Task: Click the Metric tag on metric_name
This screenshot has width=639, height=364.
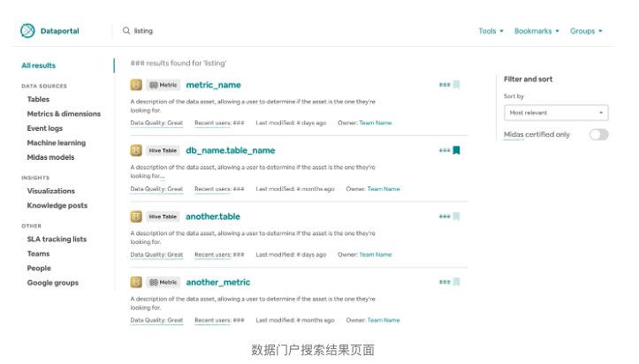Action: [163, 85]
